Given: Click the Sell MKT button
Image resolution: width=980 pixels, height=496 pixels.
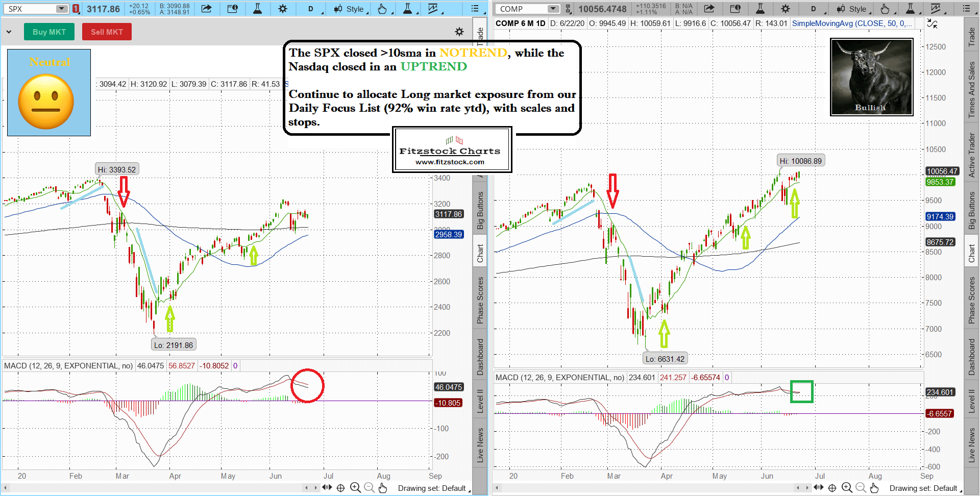Looking at the screenshot, I should click(107, 32).
